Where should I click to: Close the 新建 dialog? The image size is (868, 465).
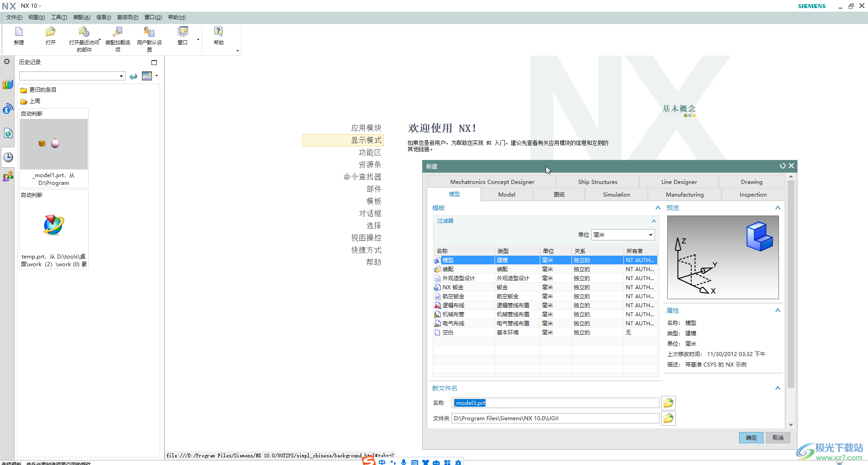click(x=792, y=166)
